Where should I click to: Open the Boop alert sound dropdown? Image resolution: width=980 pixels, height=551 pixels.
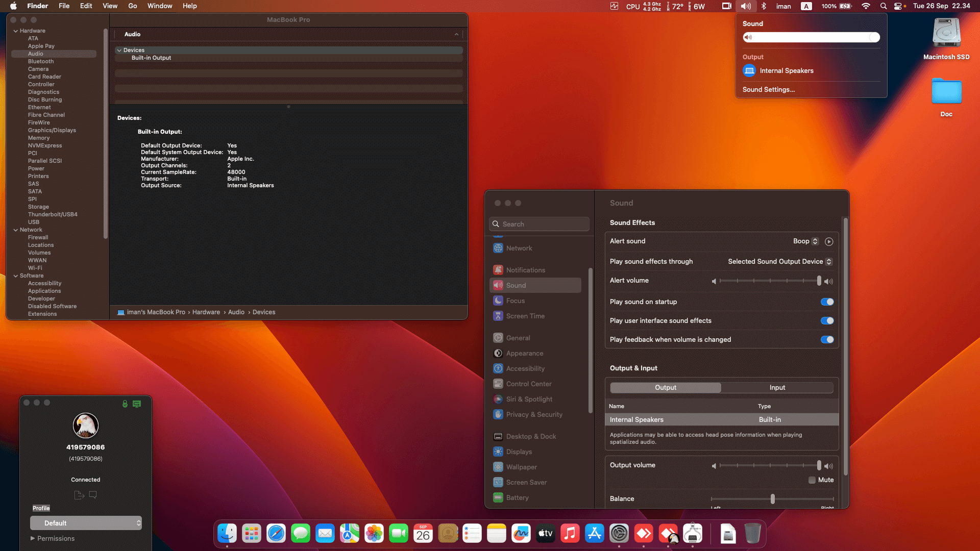(805, 241)
